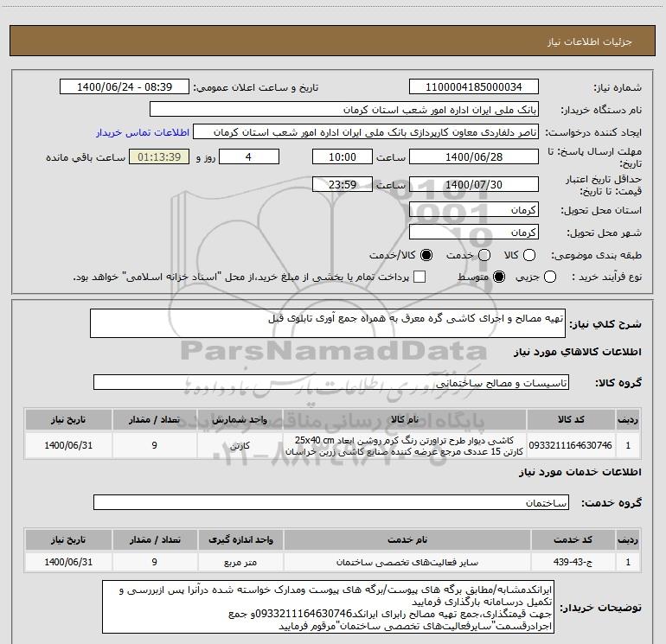Click services table header نام خدمت
This screenshot has width=666, height=644.
[407, 539]
